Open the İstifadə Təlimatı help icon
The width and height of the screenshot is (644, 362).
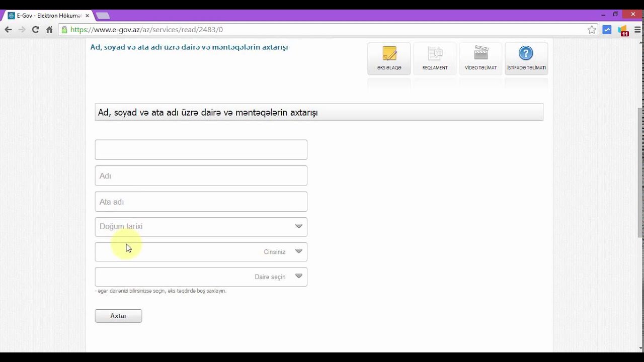point(526,59)
